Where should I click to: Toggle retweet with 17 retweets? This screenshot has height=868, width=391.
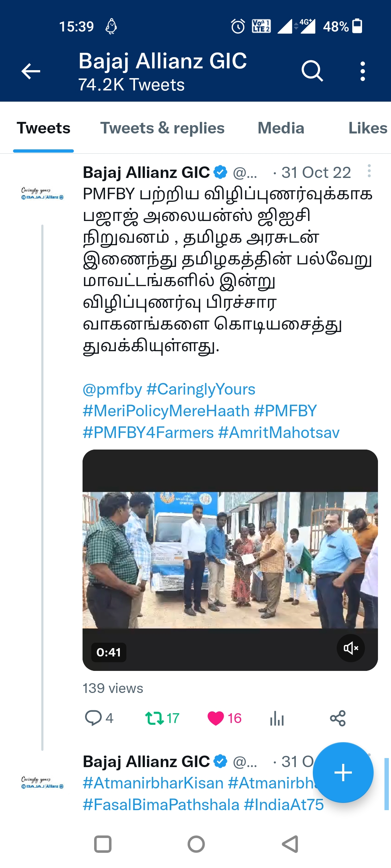(x=162, y=718)
